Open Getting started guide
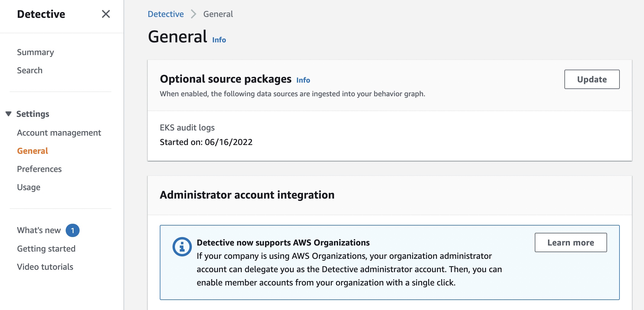Image resolution: width=644 pixels, height=310 pixels. [x=46, y=249]
